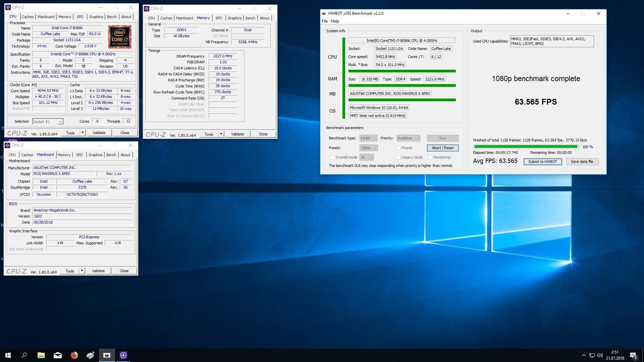The height and width of the screenshot is (362, 644).
Task: Open Overkill mode 2x dropdown
Action: (x=367, y=157)
